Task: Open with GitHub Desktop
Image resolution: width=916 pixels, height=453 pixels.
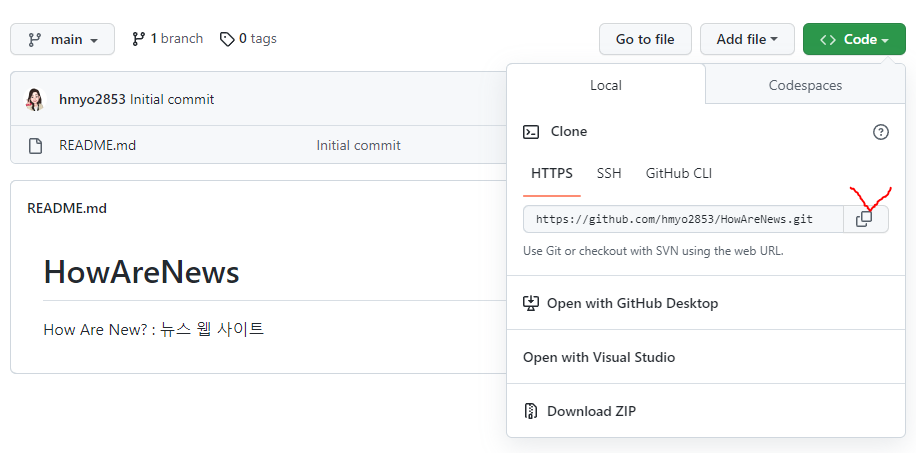Action: click(706, 303)
